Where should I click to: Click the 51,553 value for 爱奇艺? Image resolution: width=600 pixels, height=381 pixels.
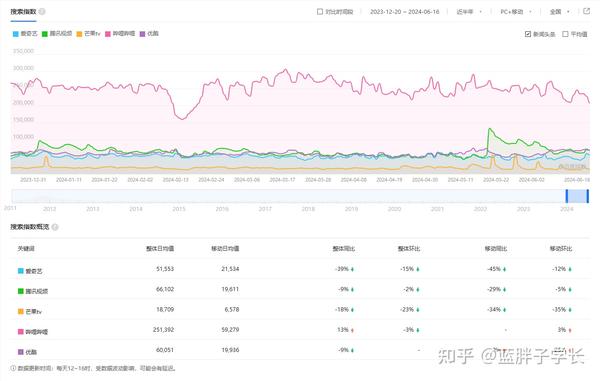coord(165,269)
